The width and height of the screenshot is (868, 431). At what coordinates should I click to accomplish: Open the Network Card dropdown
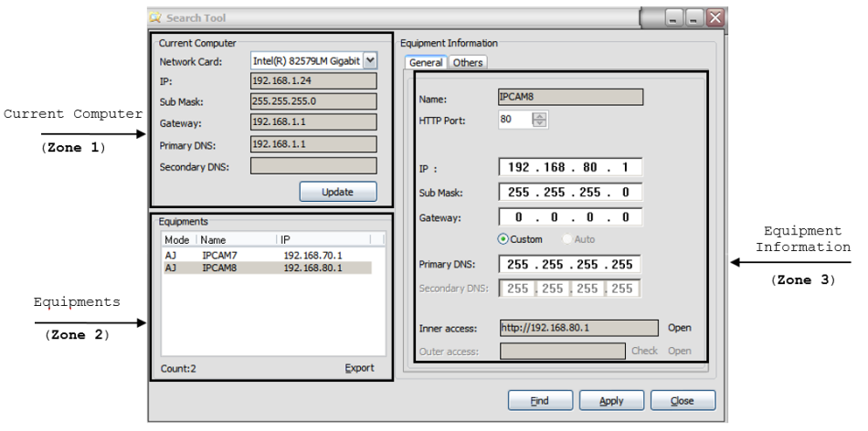(369, 60)
